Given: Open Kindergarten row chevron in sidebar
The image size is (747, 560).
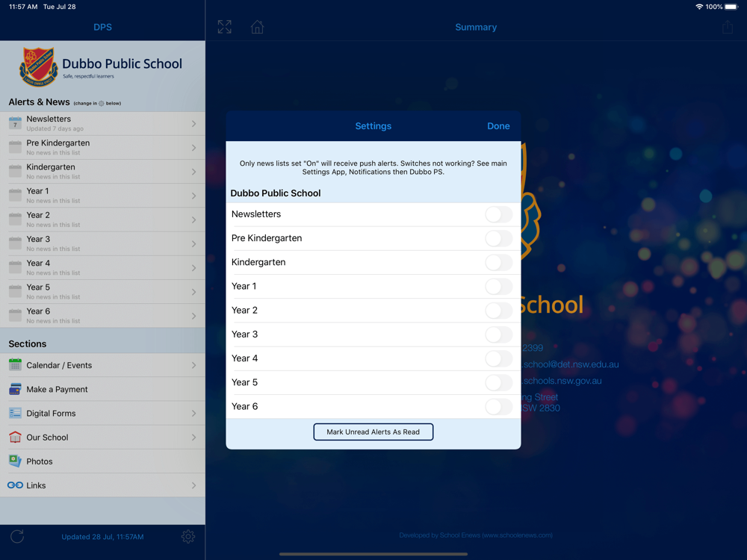Looking at the screenshot, I should pyautogui.click(x=194, y=172).
